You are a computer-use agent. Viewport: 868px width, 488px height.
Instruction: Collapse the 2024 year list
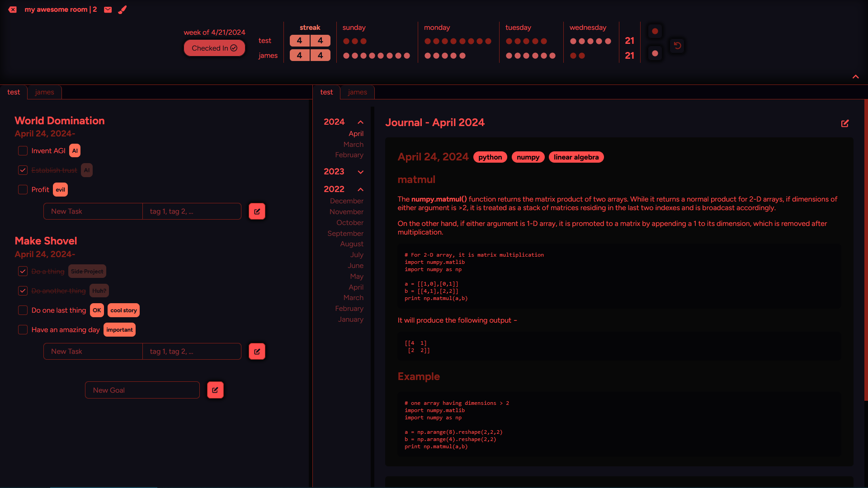(360, 122)
